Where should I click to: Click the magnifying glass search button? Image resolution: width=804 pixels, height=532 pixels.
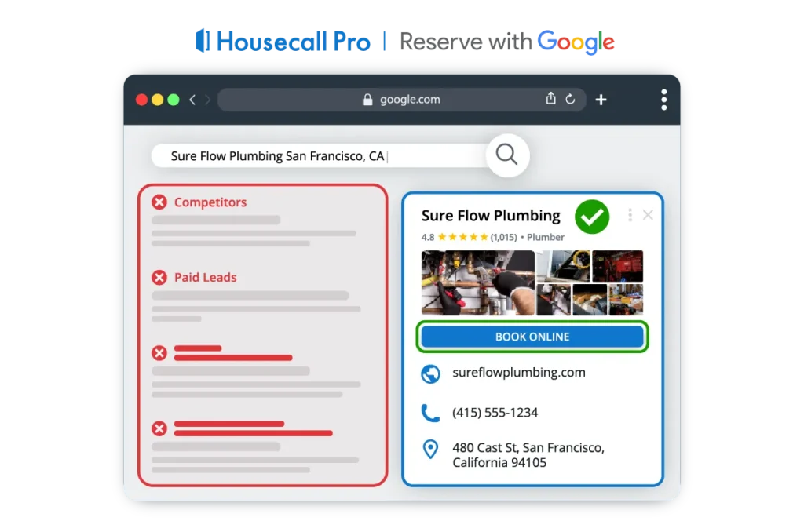pos(506,155)
